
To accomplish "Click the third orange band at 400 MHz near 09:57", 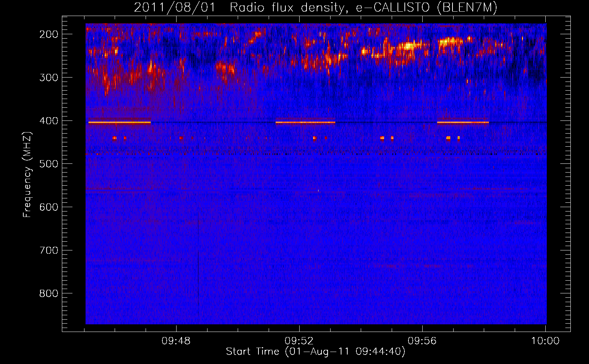I will (x=463, y=123).
